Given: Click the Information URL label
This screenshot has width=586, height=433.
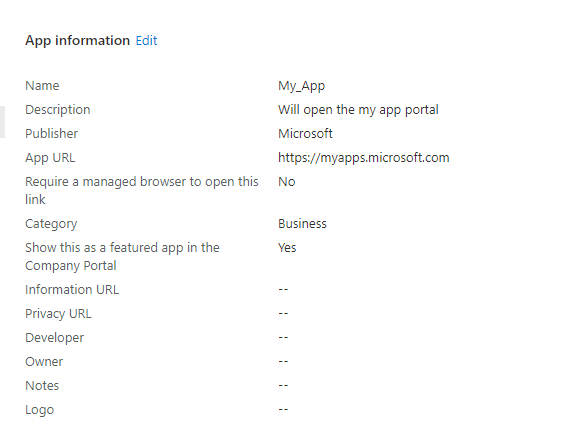Looking at the screenshot, I should pos(72,290).
